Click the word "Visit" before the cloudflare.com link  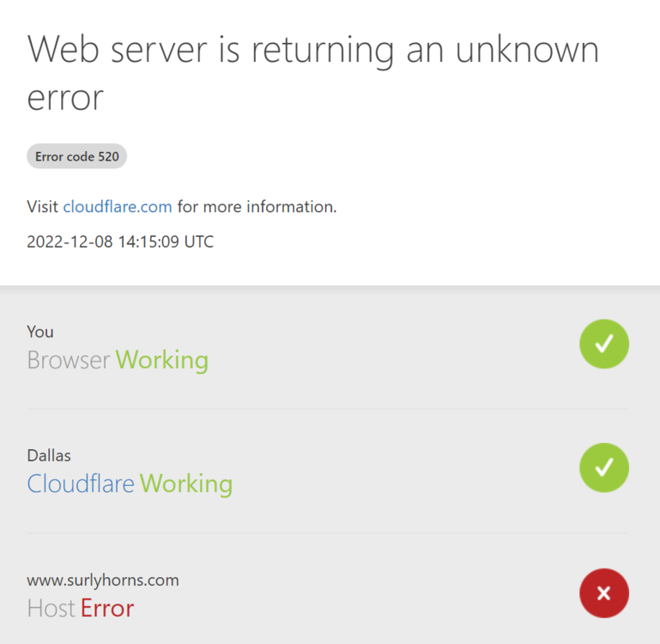[43, 207]
